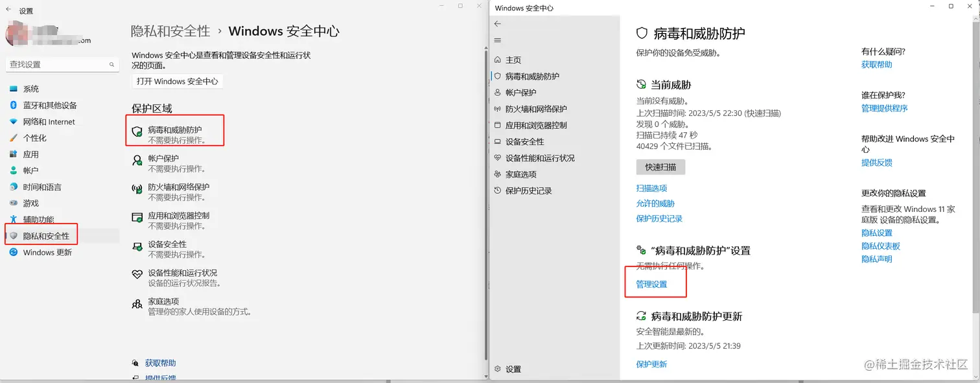Viewport: 980px width, 383px height.
Task: Start a scan with 快速扫描 button
Action: 660,167
